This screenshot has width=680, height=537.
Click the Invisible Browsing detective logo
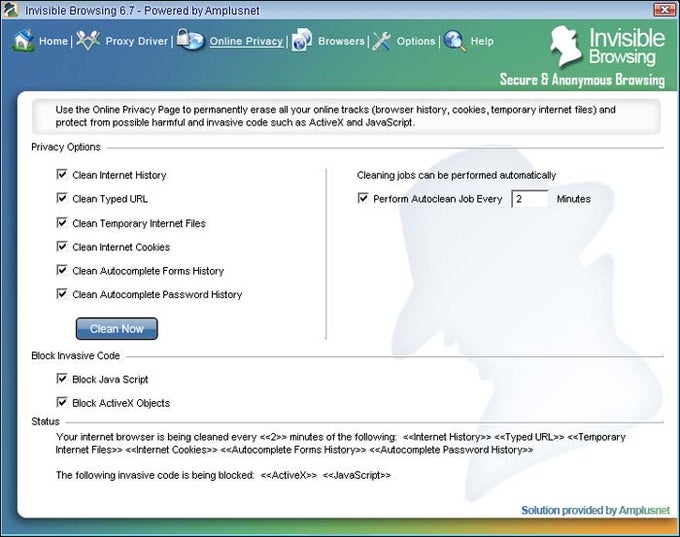coord(566,46)
